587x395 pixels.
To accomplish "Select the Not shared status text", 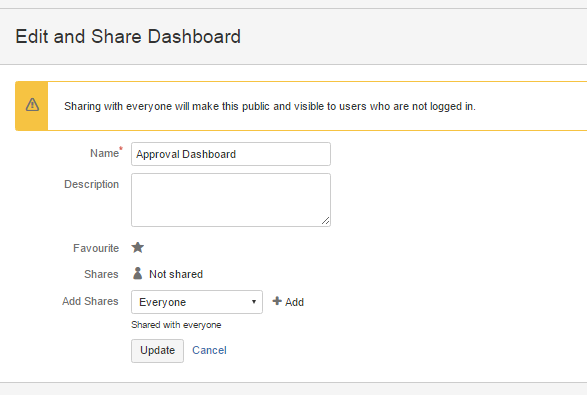I will pos(176,274).
